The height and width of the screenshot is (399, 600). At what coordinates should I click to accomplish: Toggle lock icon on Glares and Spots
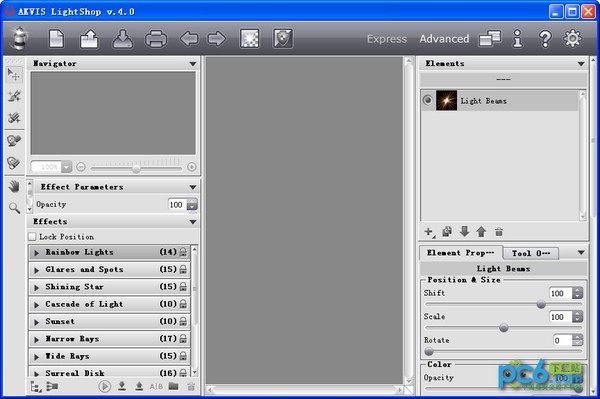pos(183,269)
